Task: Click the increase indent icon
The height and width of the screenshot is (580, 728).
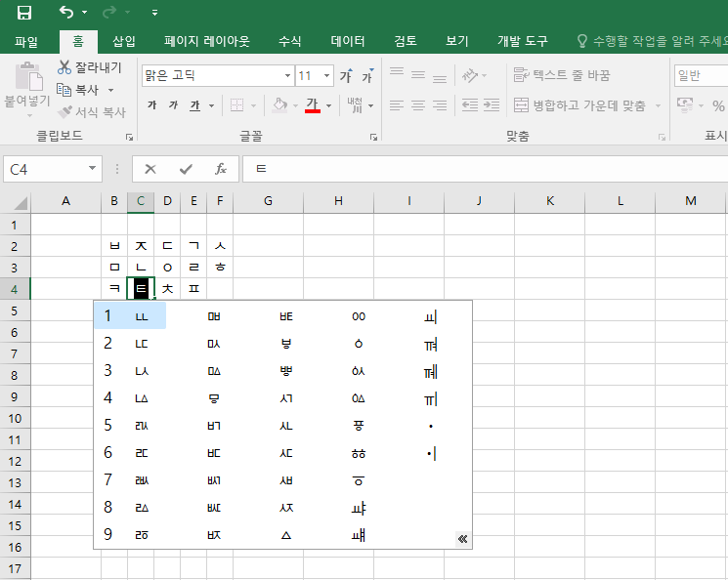Action: coord(492,105)
